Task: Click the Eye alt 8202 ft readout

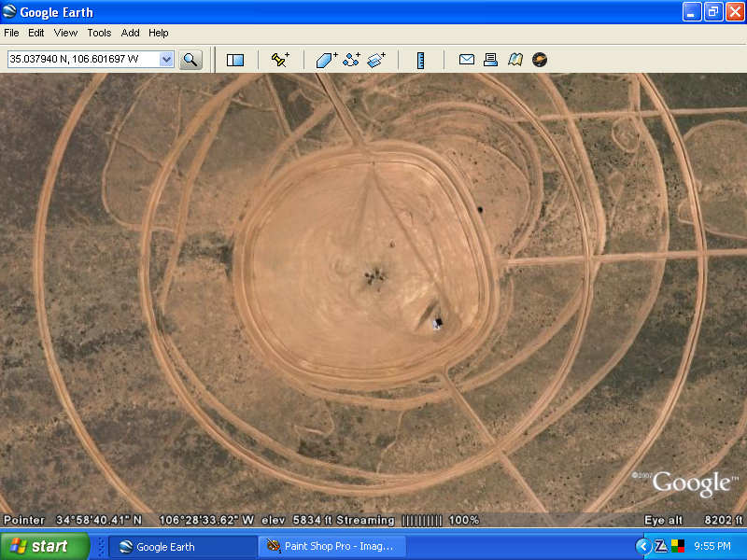Action: (x=693, y=521)
